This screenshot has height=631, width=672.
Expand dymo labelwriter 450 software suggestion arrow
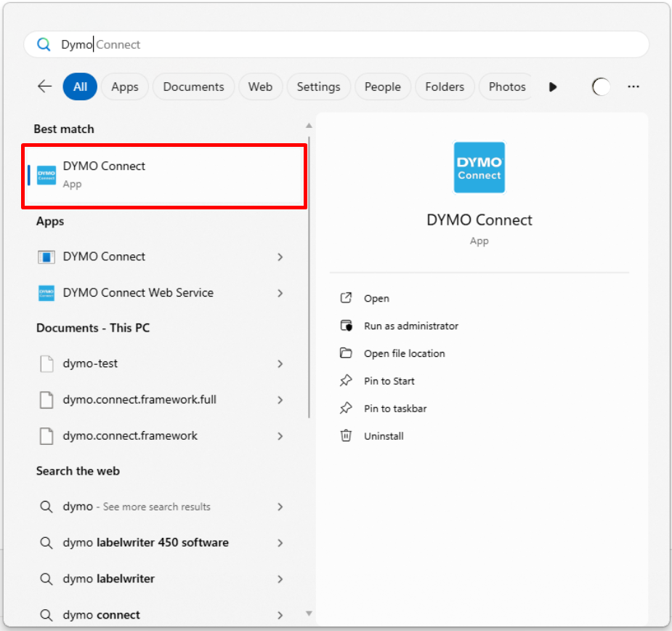(280, 543)
